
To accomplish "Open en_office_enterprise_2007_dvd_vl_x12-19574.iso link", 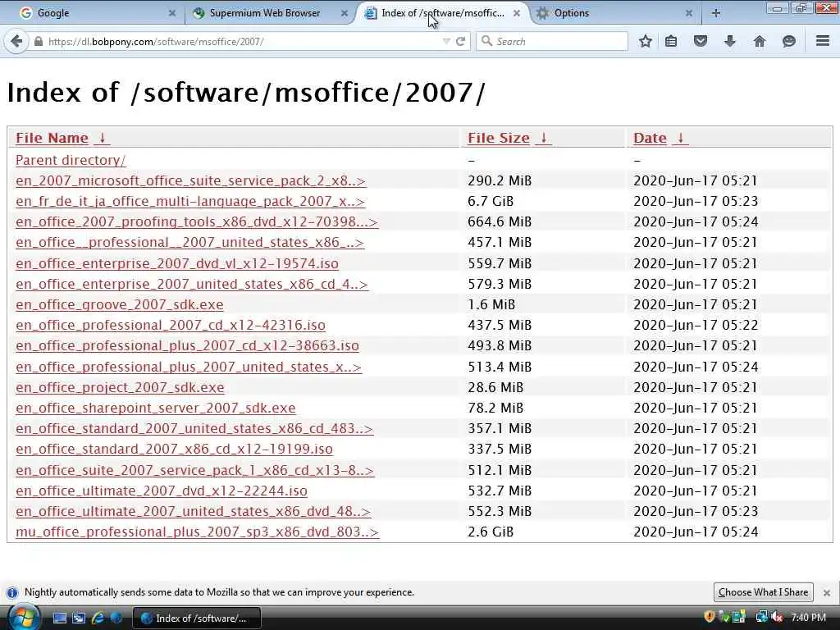I will [x=177, y=263].
